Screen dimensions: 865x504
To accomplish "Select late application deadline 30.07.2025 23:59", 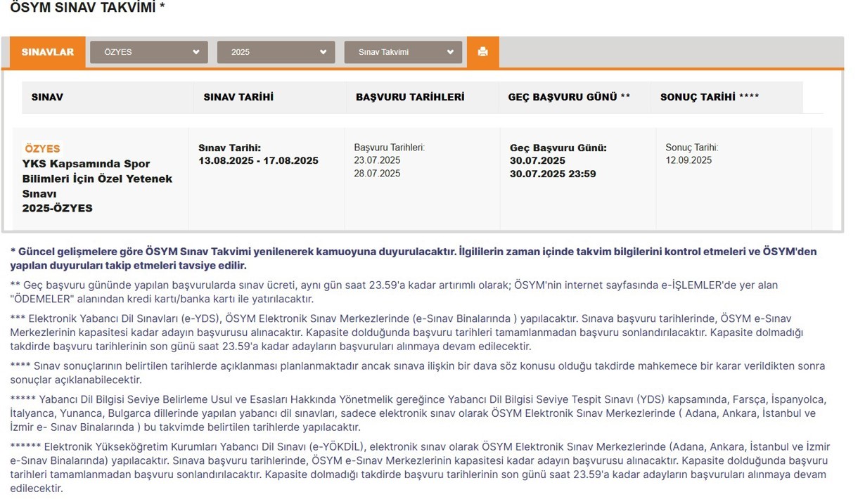I will 552,174.
